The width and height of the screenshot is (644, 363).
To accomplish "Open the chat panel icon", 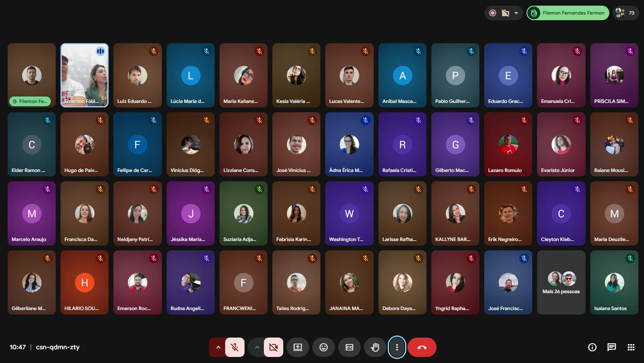I will [x=612, y=347].
